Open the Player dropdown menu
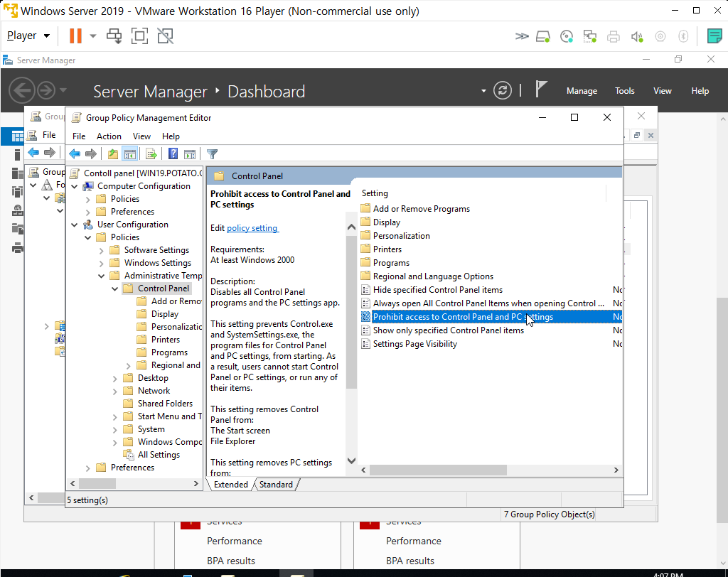 point(28,36)
